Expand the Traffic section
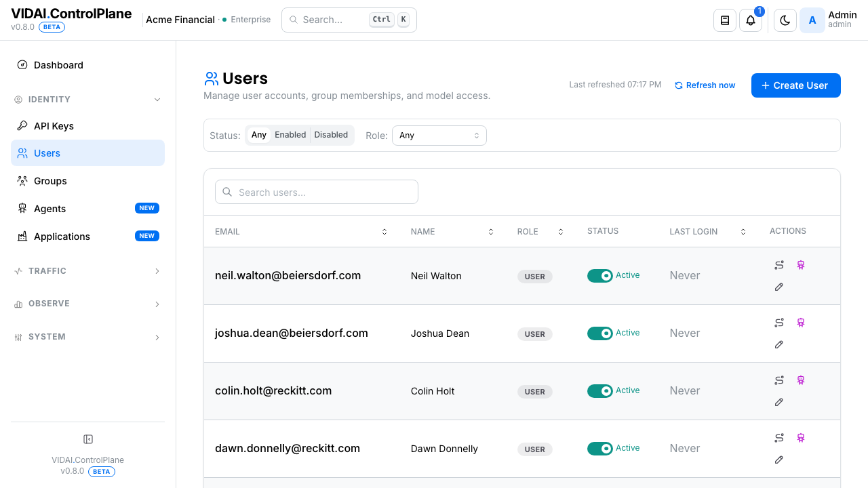Image resolution: width=868 pixels, height=488 pixels. click(87, 271)
